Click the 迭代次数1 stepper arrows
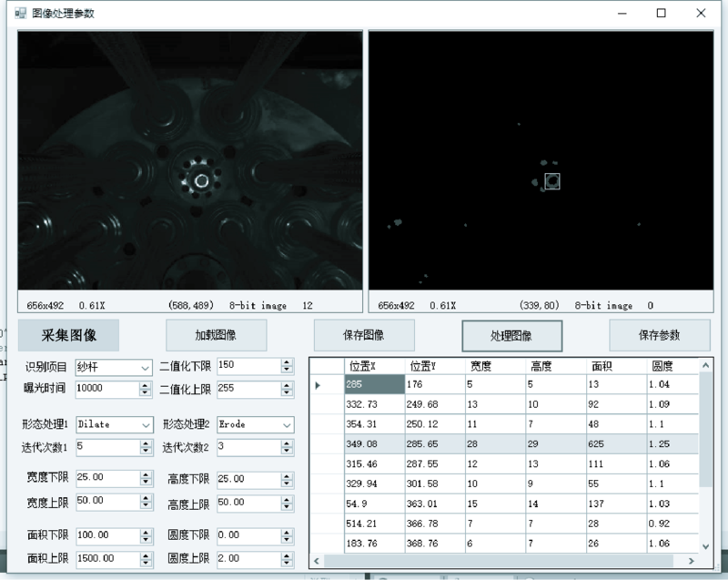The width and height of the screenshot is (728, 580). [146, 447]
